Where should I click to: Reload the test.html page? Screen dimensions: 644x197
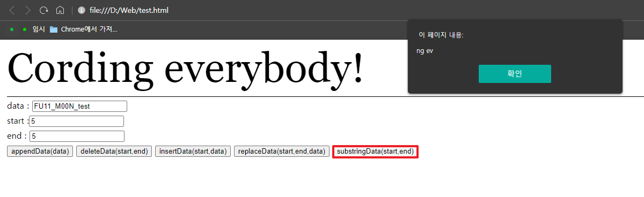[x=44, y=10]
